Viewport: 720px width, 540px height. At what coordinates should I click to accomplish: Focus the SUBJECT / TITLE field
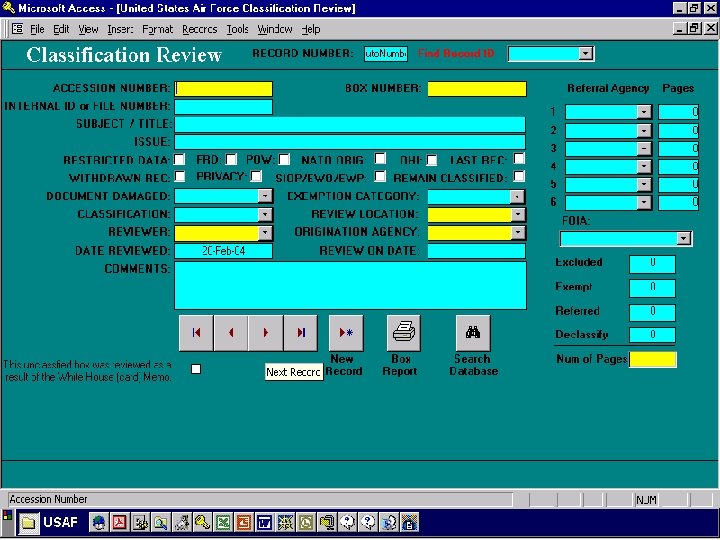coord(350,124)
